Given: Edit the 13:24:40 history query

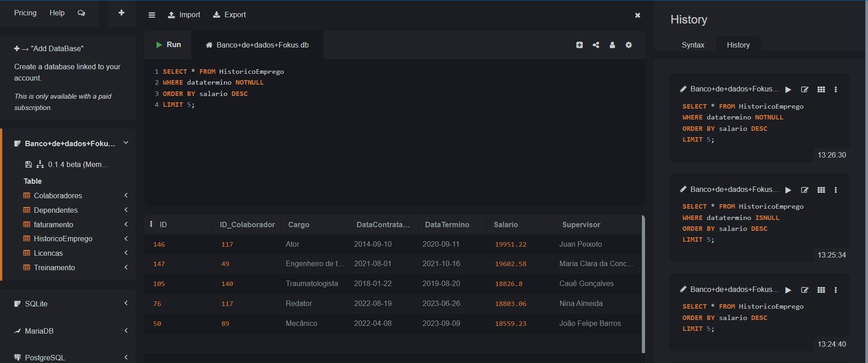Looking at the screenshot, I should tap(805, 290).
